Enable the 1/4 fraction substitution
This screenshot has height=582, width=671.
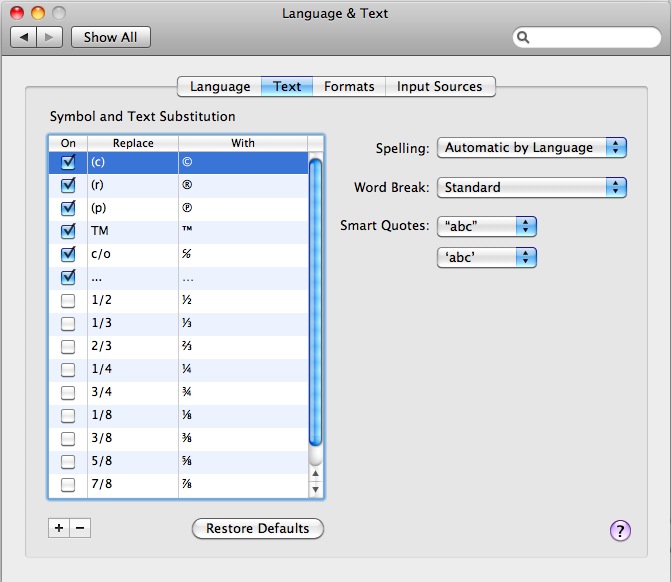[x=68, y=370]
